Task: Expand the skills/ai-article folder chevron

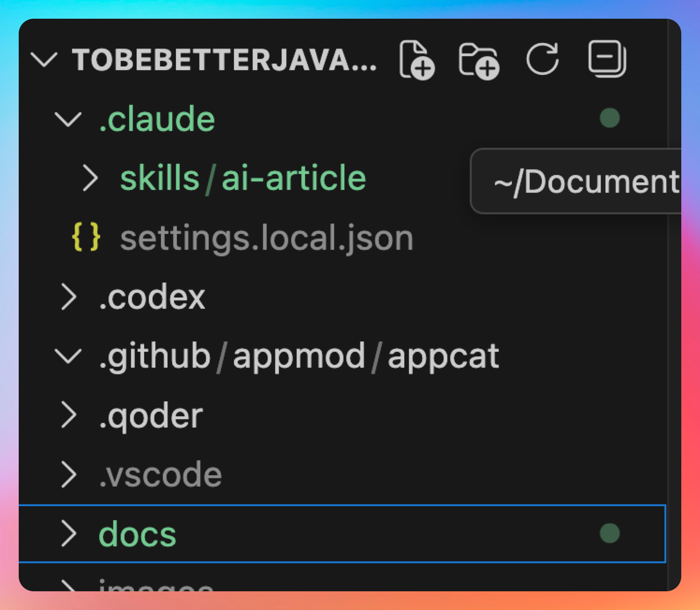Action: coord(90,178)
